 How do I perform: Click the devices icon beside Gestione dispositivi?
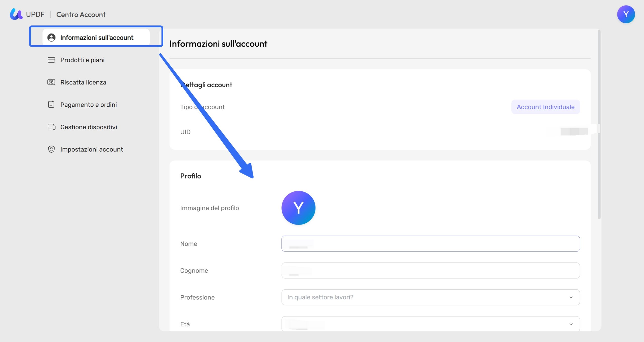pos(52,127)
